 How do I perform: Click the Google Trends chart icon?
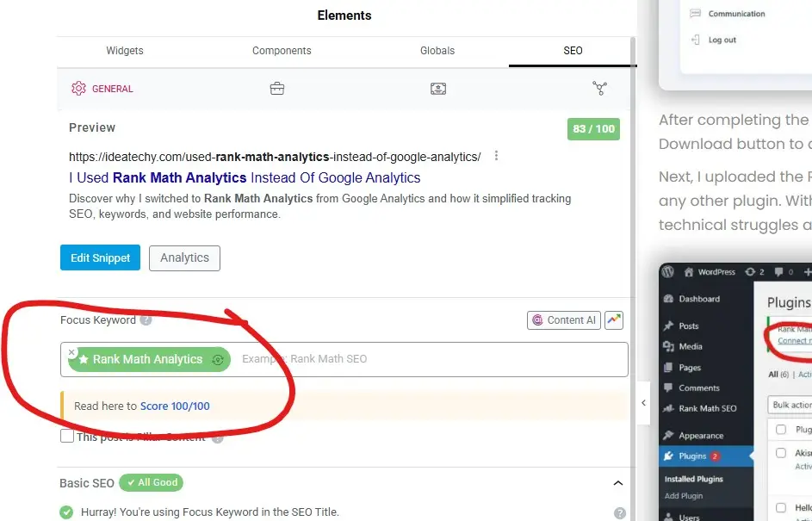[x=614, y=320]
